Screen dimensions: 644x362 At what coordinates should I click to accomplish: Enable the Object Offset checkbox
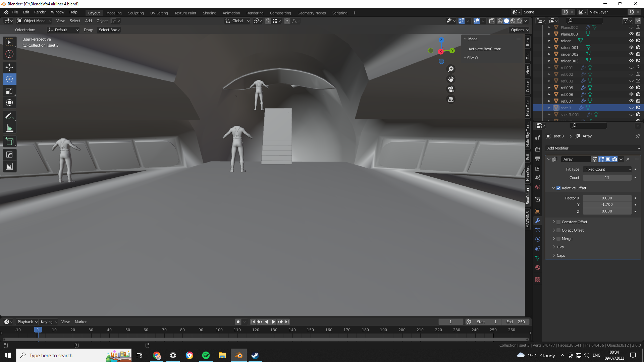558,230
